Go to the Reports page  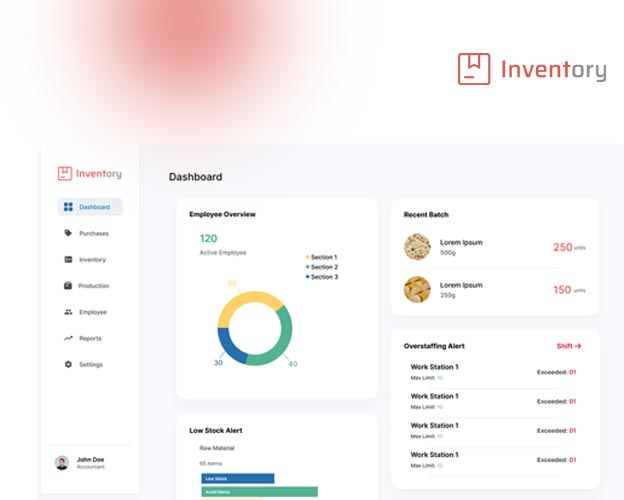(90, 338)
